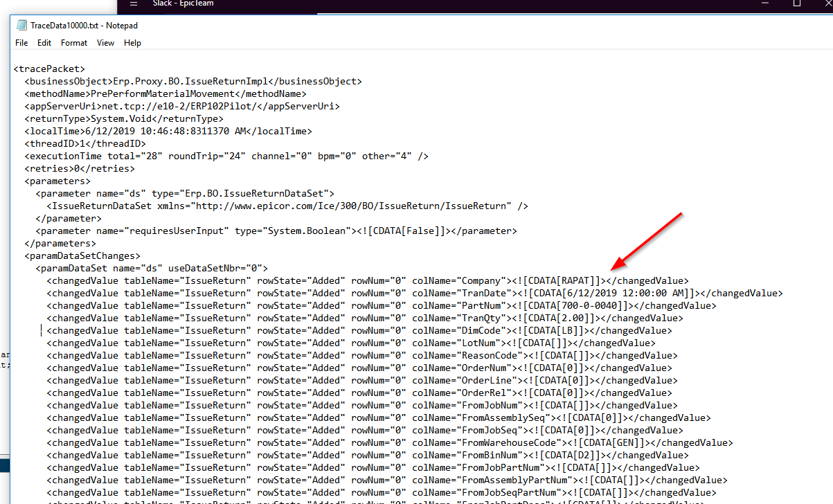This screenshot has height=504, width=833.
Task: Click the OrderNum CDATA[0] line
Action: [359, 368]
